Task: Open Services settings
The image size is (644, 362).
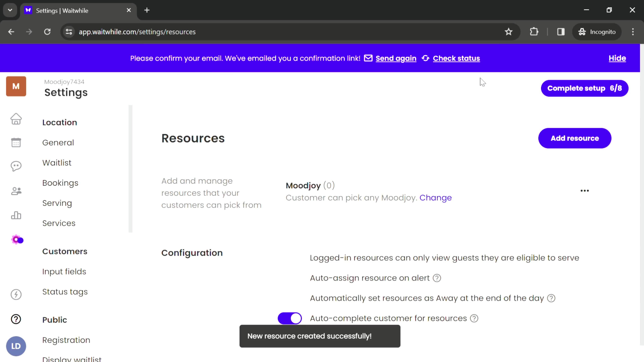Action: 59,223
